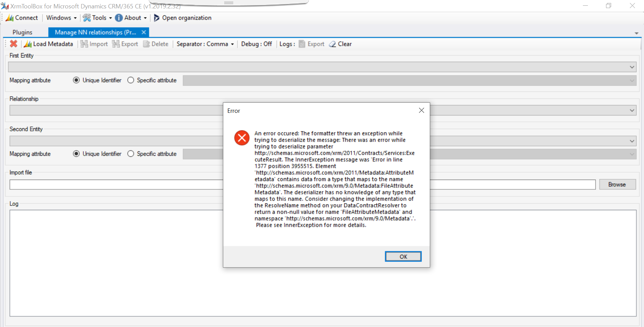Select Specific attribute for First Entity
644x327 pixels.
152,80
